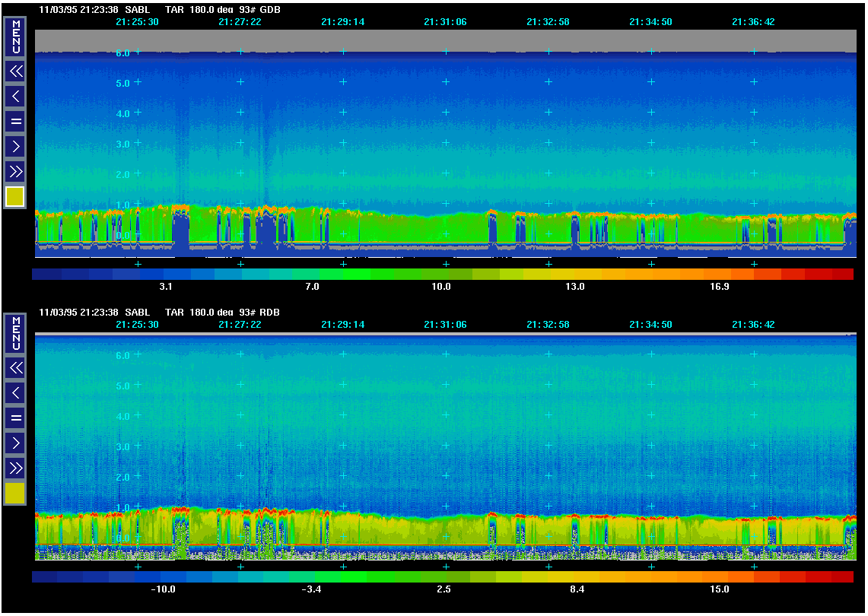The width and height of the screenshot is (868, 616).
Task: Click double-left rewind arrow in top panel
Action: click(15, 71)
